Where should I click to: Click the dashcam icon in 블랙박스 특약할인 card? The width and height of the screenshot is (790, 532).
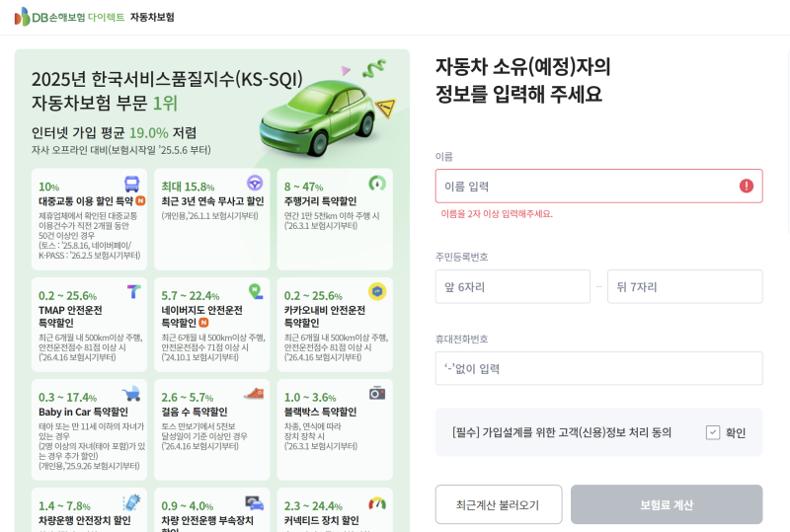377,393
